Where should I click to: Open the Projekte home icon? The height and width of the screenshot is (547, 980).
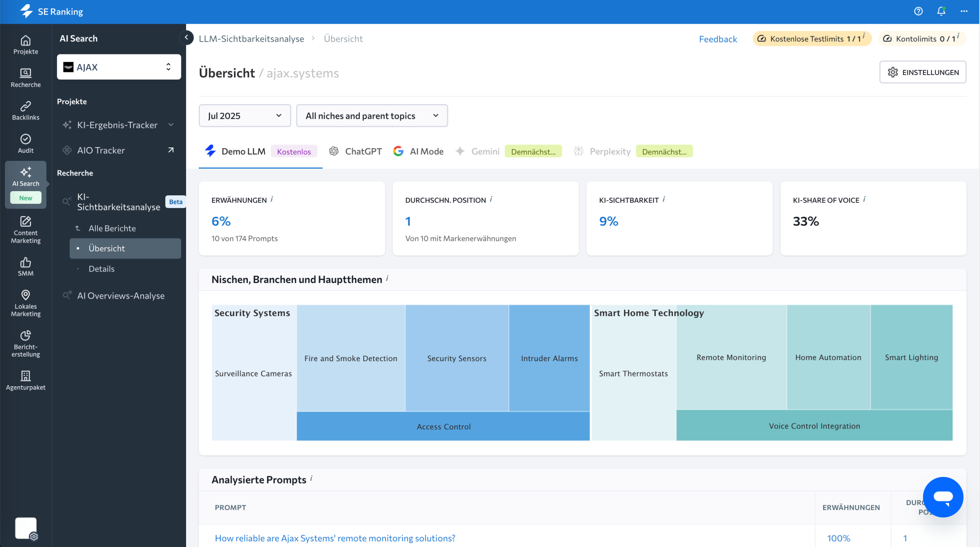[x=26, y=45]
